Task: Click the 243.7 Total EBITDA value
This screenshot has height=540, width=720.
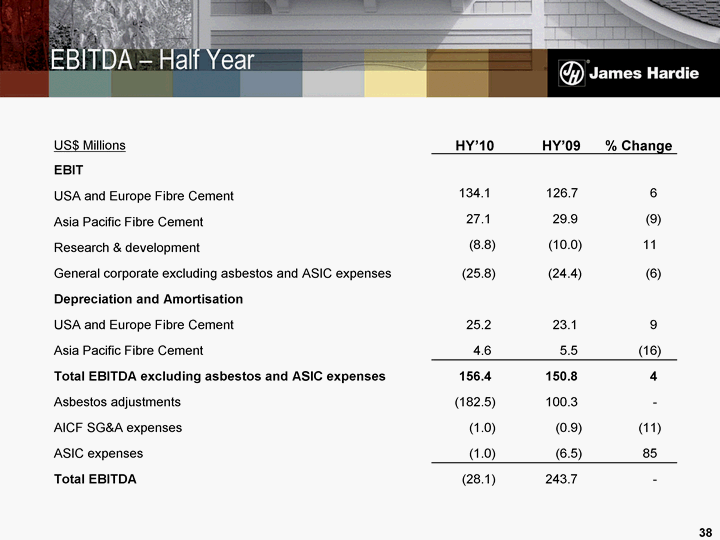Action: pyautogui.click(x=562, y=479)
